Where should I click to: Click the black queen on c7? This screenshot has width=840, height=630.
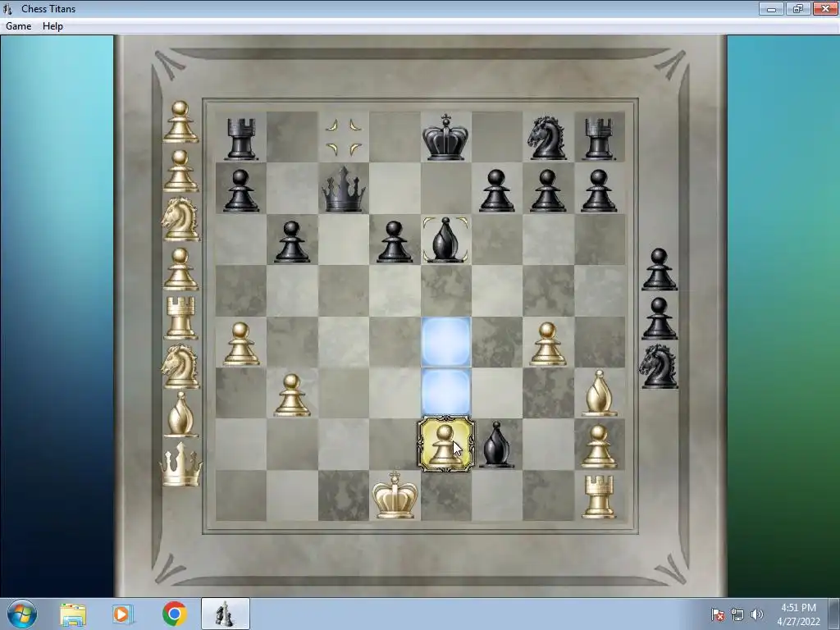pos(344,189)
